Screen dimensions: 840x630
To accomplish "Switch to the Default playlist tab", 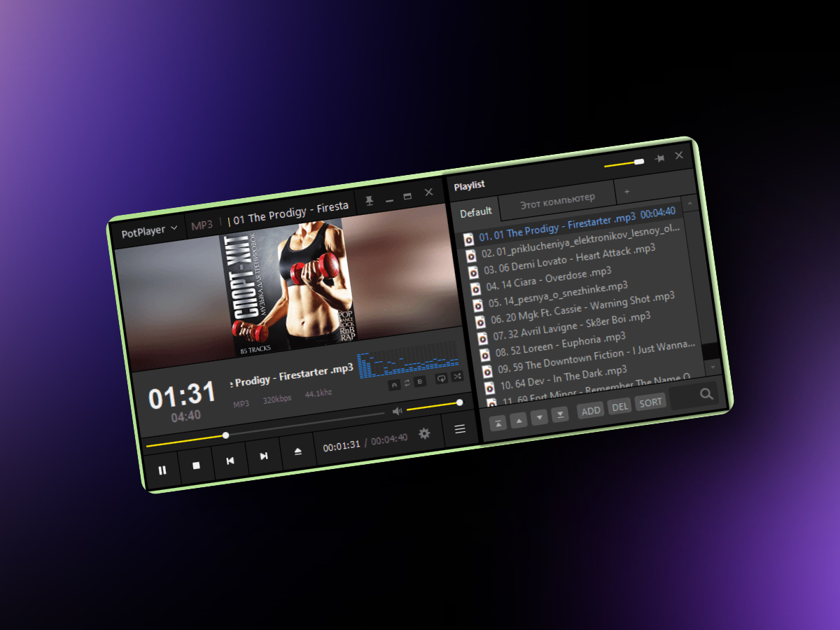I will coord(476,212).
